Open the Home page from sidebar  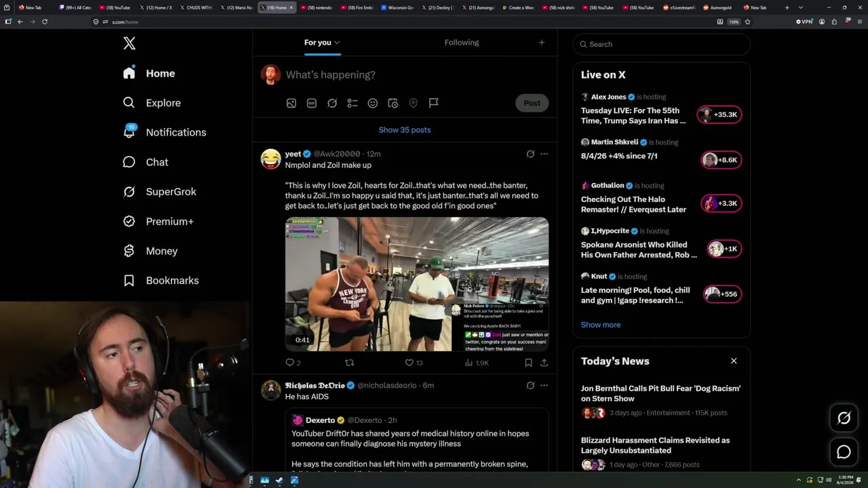pos(149,73)
